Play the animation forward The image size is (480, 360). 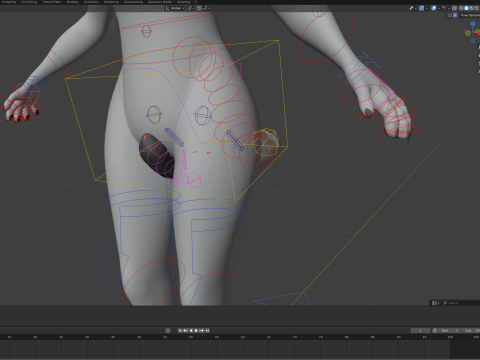pos(196,330)
